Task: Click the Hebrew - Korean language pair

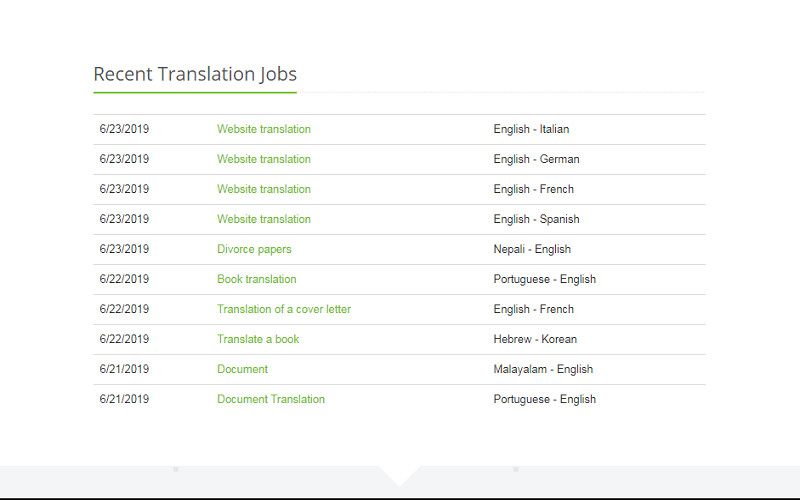Action: pos(535,339)
